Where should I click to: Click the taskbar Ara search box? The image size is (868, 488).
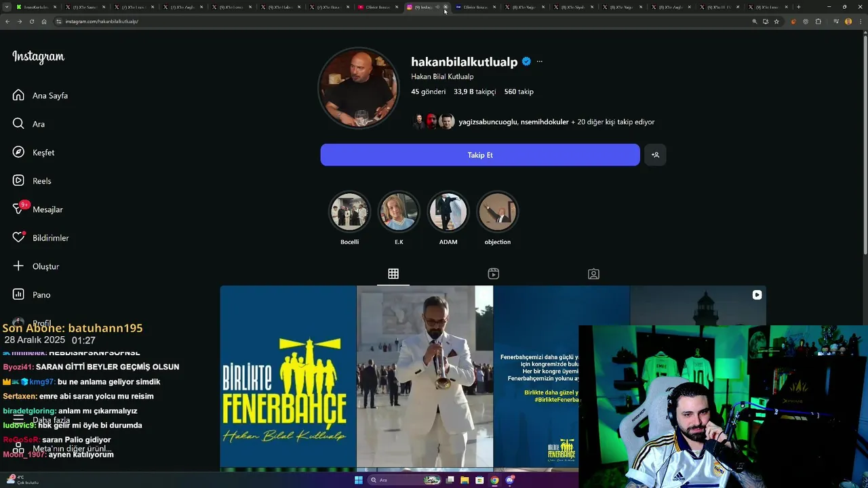405,480
